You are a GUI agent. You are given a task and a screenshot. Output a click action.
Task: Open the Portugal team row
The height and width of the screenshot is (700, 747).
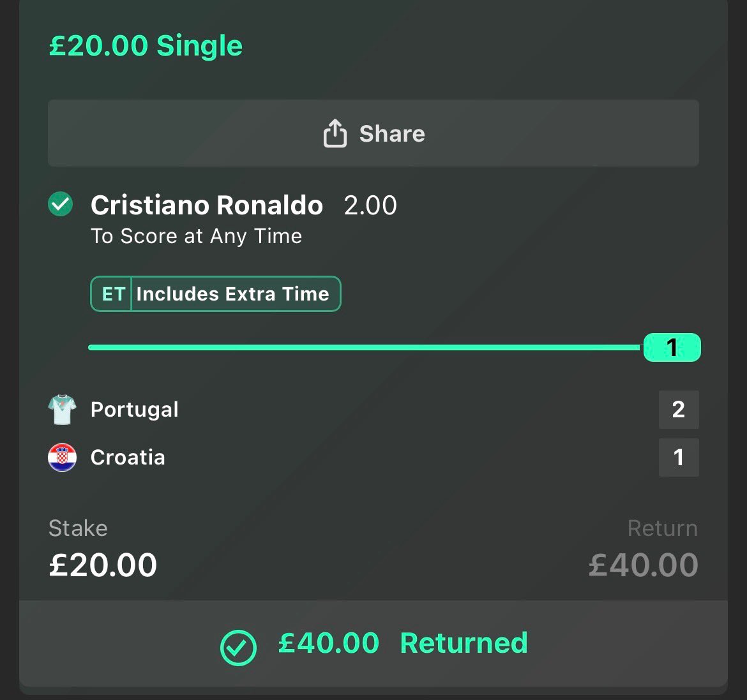tap(373, 410)
